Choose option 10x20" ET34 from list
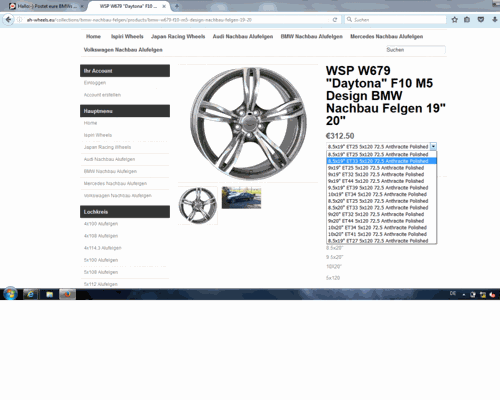 point(381,228)
